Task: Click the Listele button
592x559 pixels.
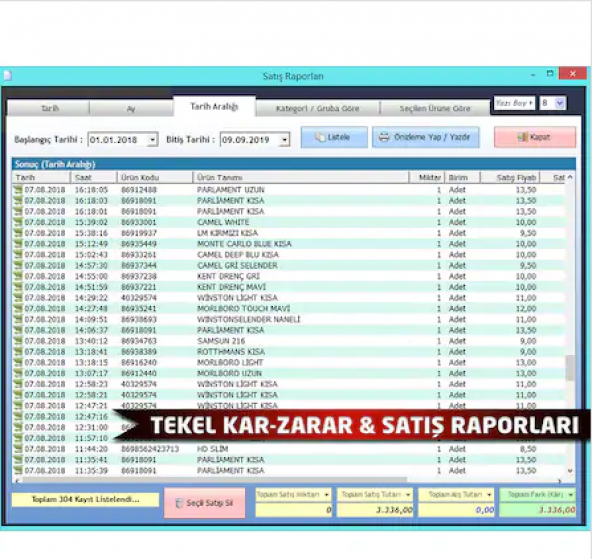Action: (334, 137)
